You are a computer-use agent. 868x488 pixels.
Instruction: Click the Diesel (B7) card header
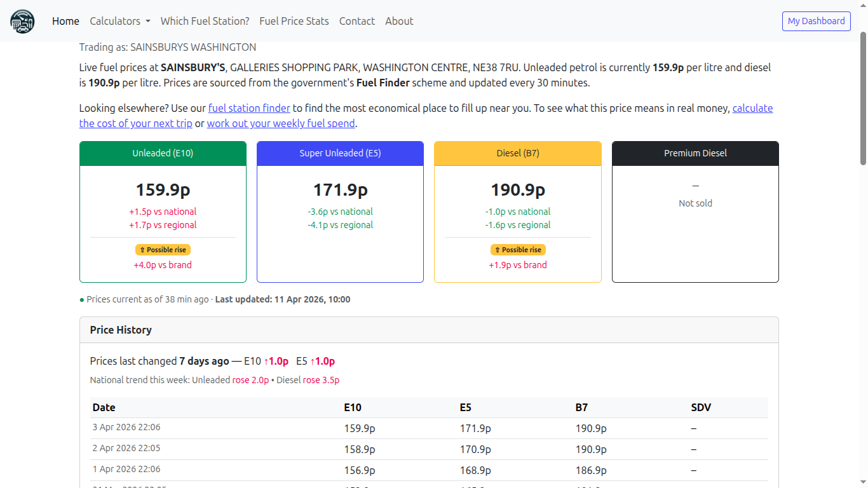tap(518, 153)
